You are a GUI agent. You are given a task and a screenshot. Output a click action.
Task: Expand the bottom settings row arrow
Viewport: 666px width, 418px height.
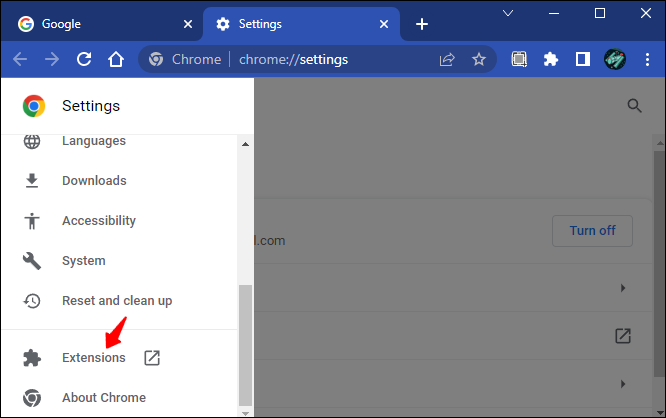[623, 384]
